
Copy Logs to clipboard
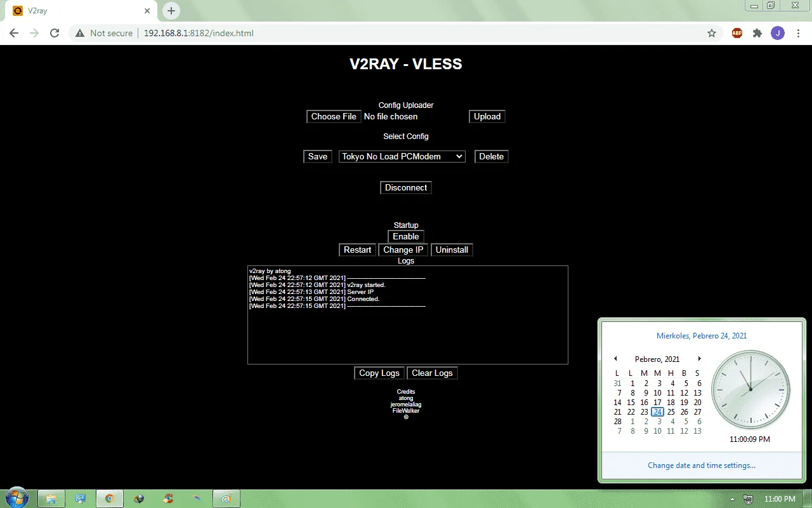pos(379,373)
